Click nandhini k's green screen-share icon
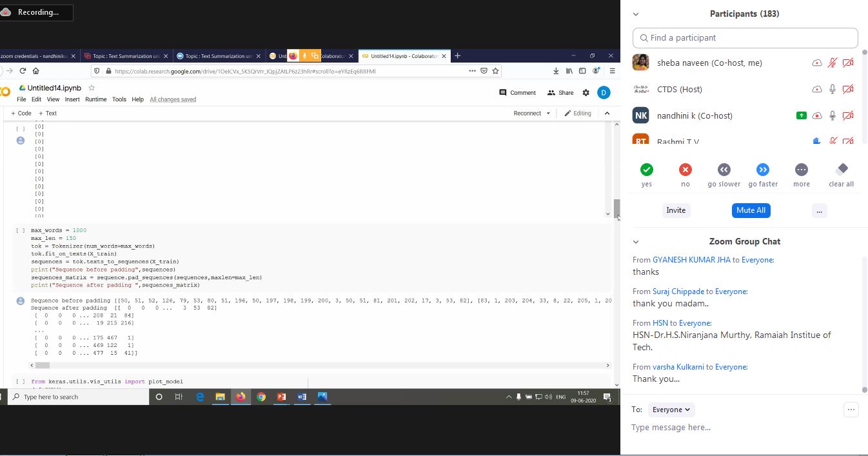 pyautogui.click(x=801, y=115)
